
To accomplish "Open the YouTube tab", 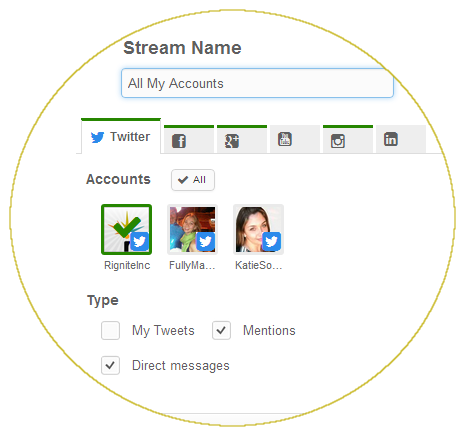I will pos(295,140).
